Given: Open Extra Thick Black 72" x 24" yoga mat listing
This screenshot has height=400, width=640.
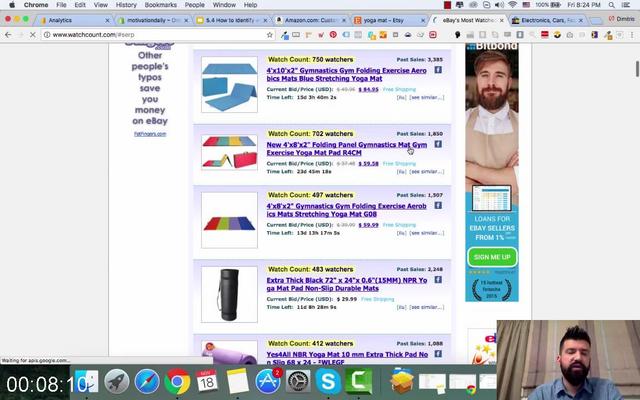Looking at the screenshot, I should point(347,284).
